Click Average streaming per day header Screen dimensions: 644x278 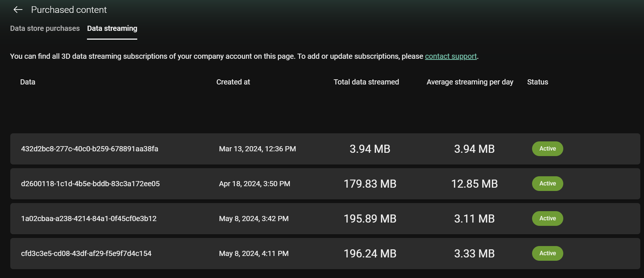(470, 82)
